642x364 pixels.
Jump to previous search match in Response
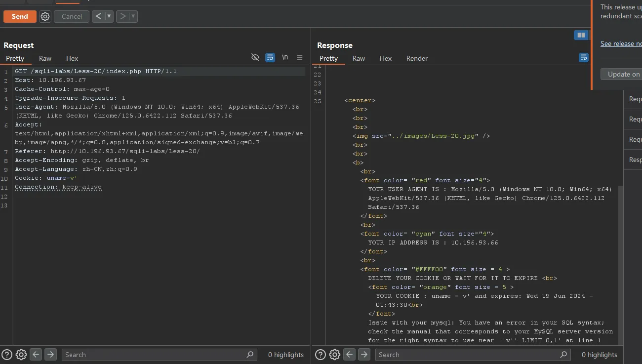[350, 354]
